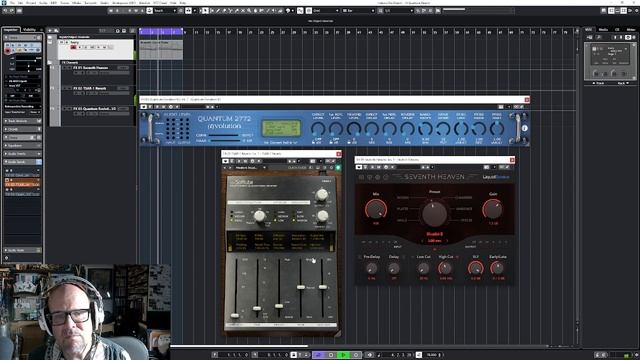The width and height of the screenshot is (640, 360).
Task: Open the Rack dropdown in VSTi panel
Action: (x=622, y=83)
